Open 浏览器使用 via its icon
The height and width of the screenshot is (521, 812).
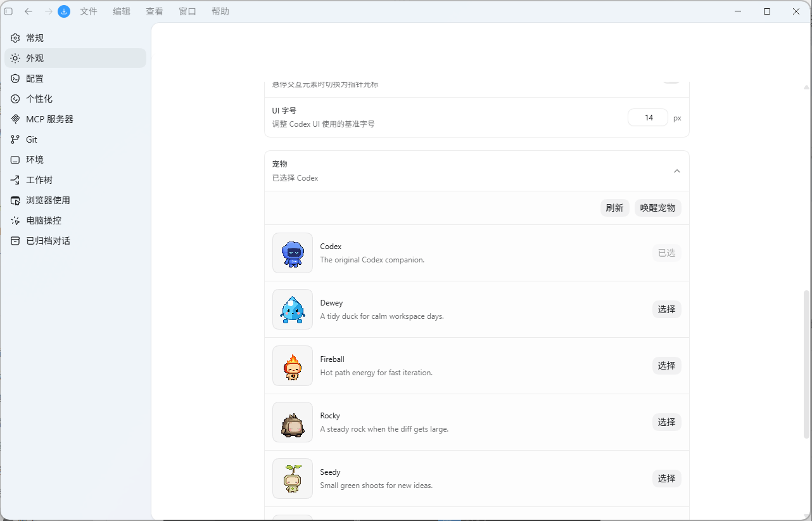click(x=15, y=200)
